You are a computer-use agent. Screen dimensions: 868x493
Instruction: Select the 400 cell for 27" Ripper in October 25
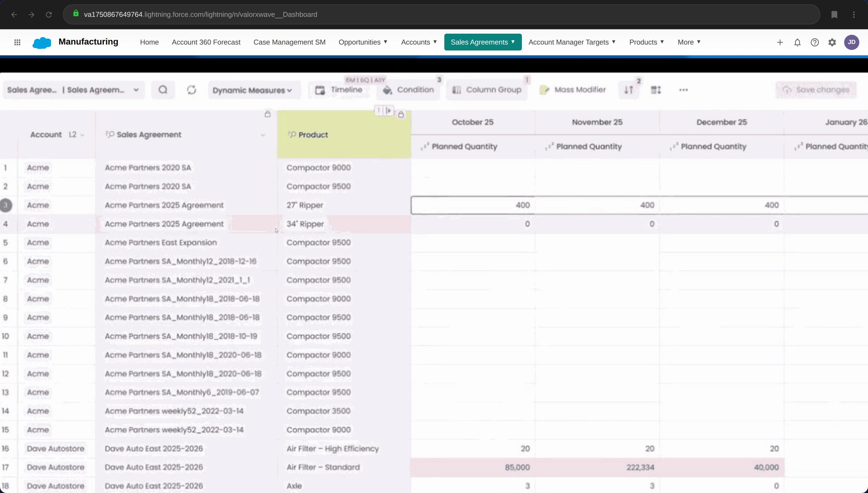(473, 205)
